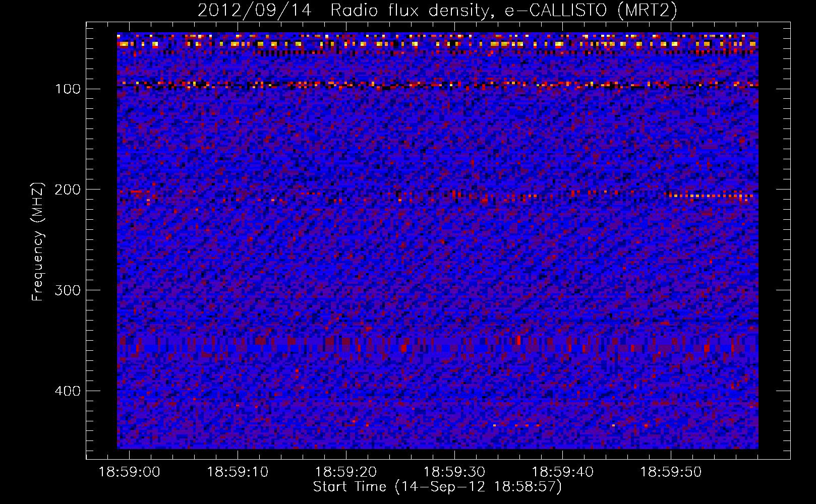Screen dimensions: 816x504
Task: Click the '400' frequency tick label
Action: click(68, 391)
